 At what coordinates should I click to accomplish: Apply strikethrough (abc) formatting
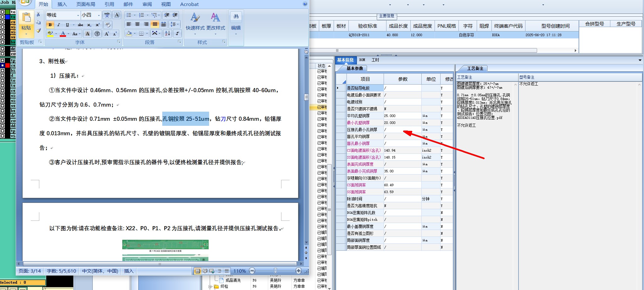(80, 25)
